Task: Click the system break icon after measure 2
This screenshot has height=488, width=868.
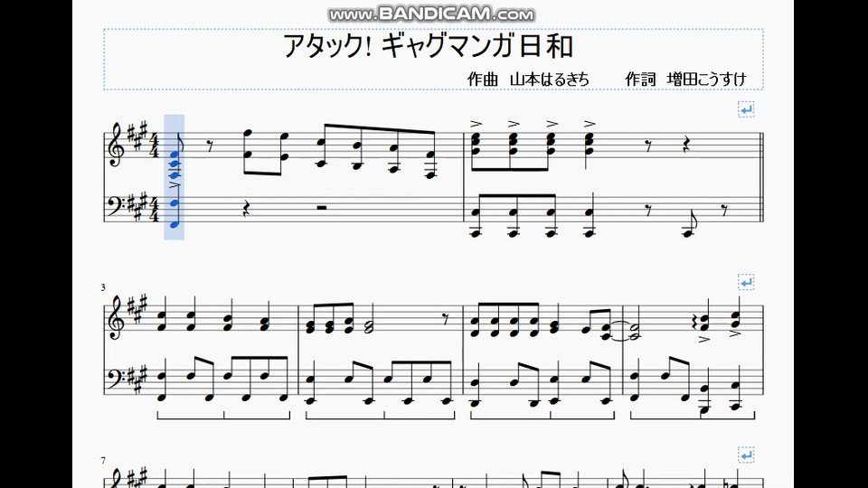Action: (746, 109)
